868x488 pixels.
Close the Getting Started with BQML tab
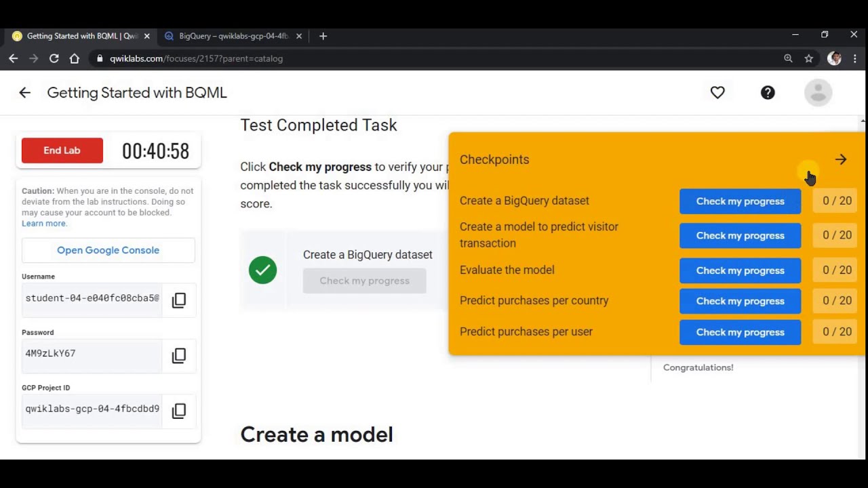[146, 36]
